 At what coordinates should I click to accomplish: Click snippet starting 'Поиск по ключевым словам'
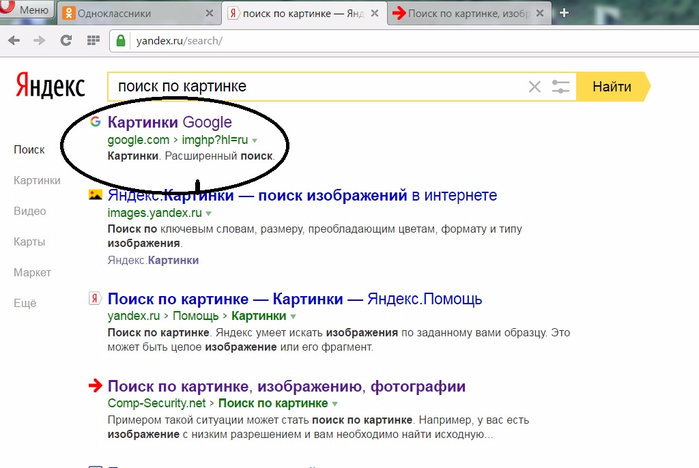[315, 236]
